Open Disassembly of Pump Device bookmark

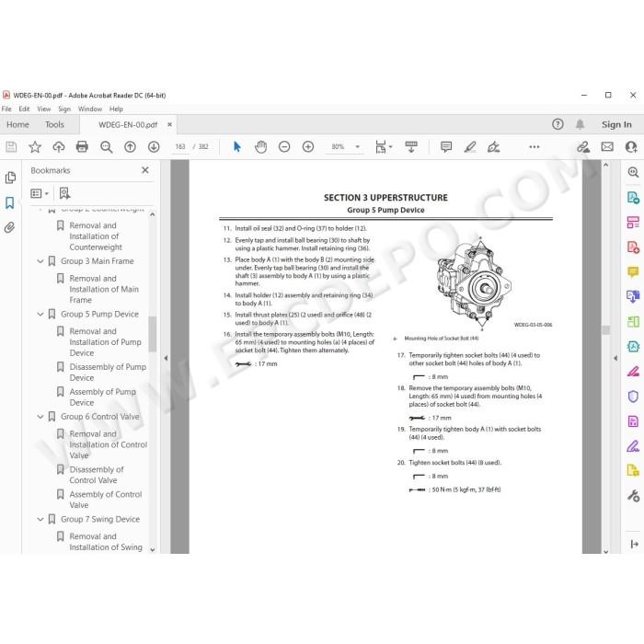tap(108, 372)
